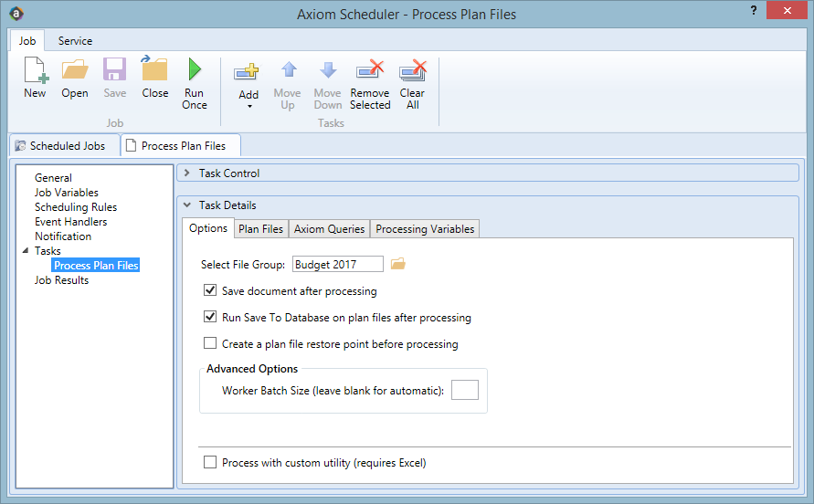Uncheck Save document after processing
The image size is (814, 504).
pos(210,290)
